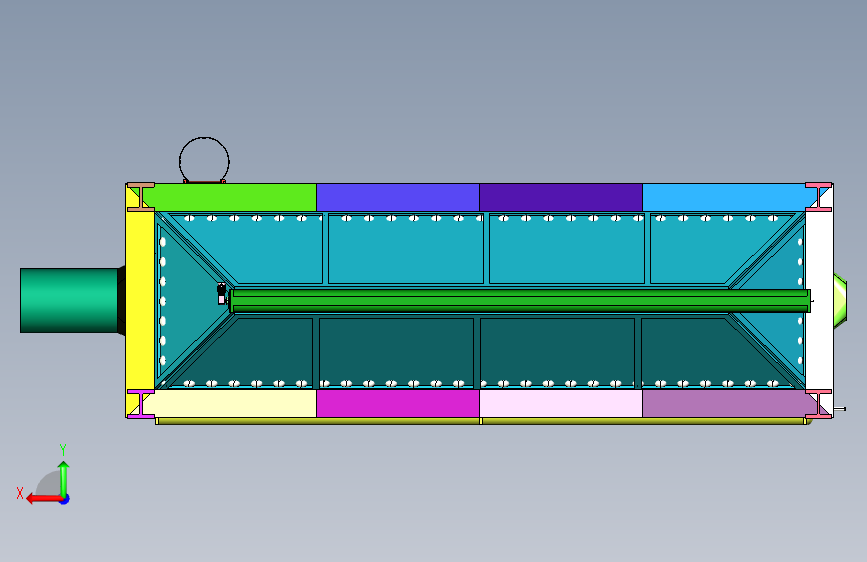Select the magenta bottom cover panel
Screen dimensions: 867x562
398,404
